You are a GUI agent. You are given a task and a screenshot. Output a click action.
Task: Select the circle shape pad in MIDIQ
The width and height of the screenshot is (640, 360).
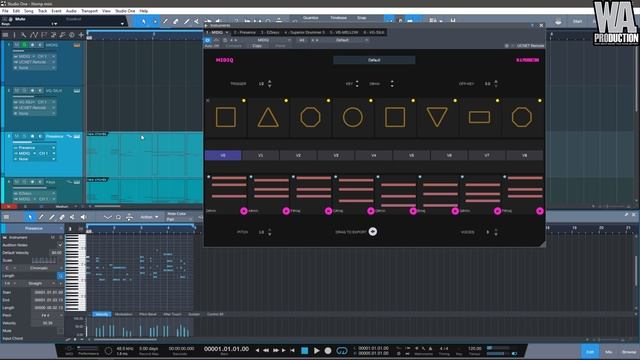click(x=353, y=117)
